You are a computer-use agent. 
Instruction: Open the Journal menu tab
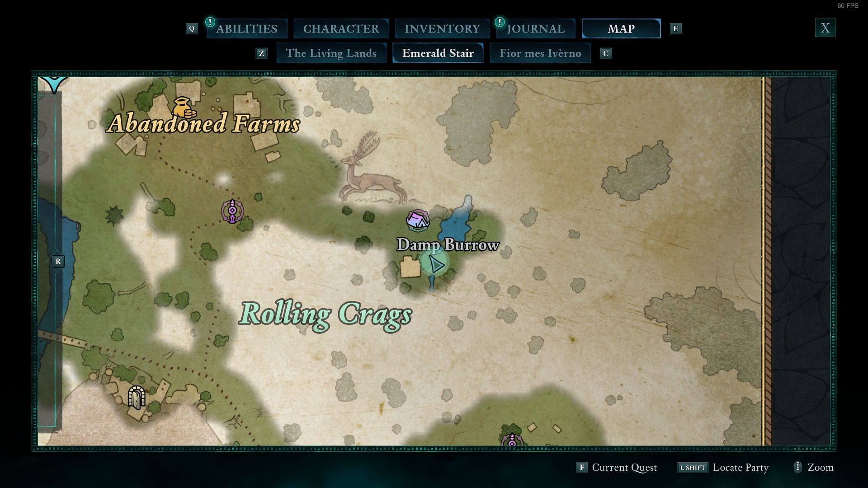(x=535, y=28)
